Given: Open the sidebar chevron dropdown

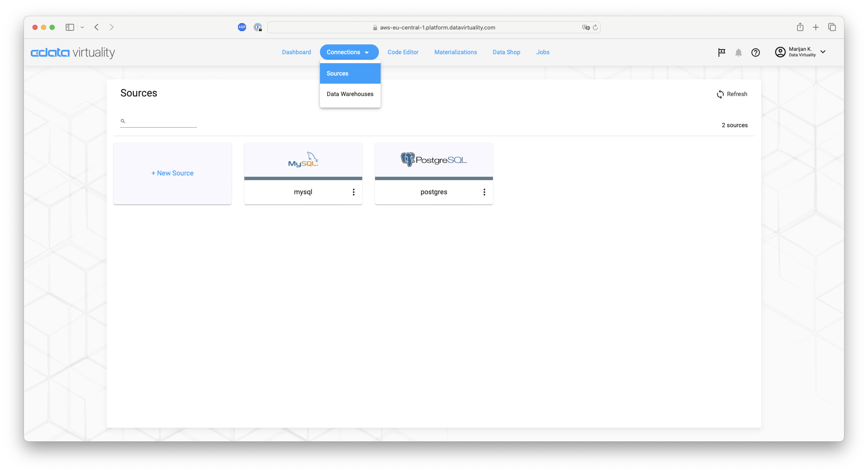Looking at the screenshot, I should pos(82,27).
